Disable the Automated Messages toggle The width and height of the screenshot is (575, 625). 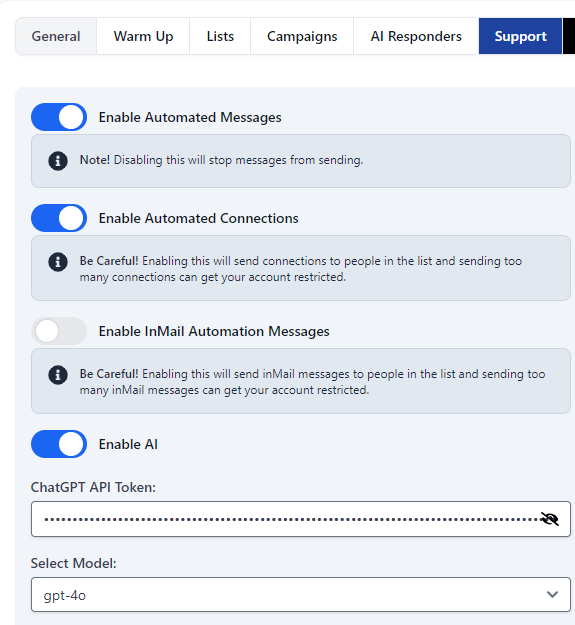[x=59, y=117]
